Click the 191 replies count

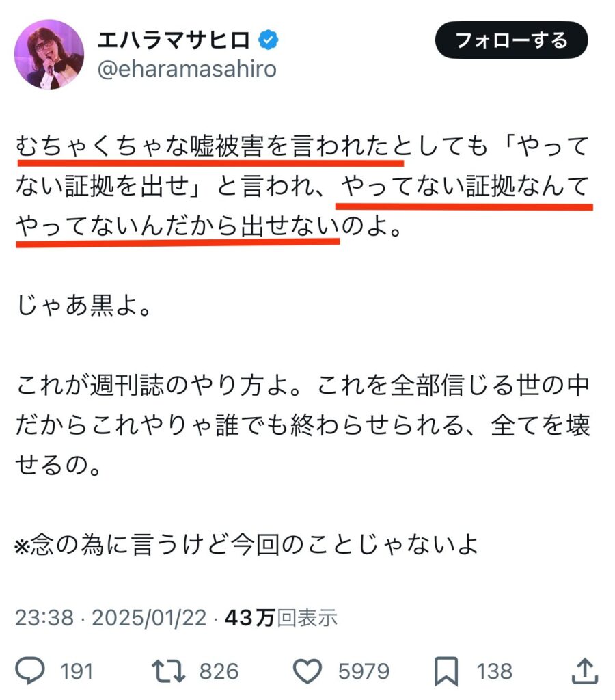click(77, 671)
